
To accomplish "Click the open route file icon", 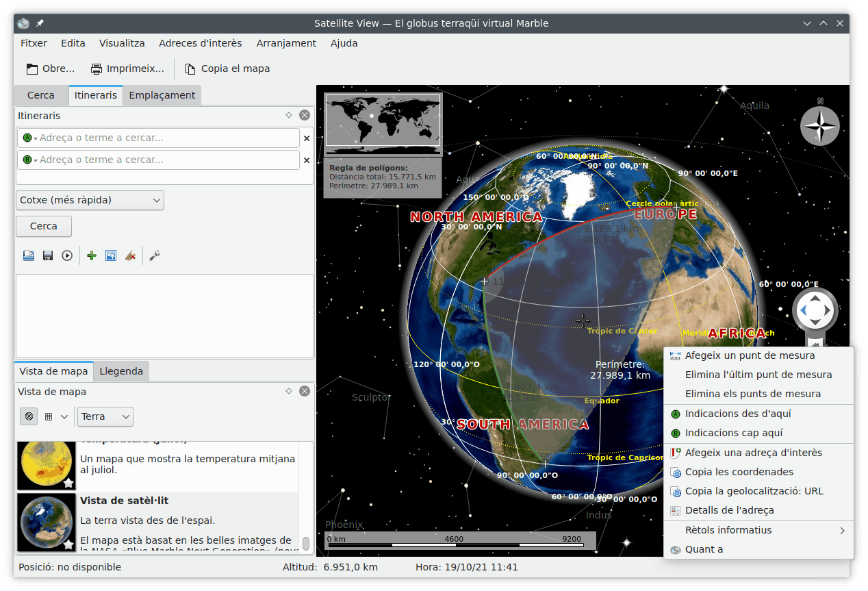I will (x=29, y=255).
